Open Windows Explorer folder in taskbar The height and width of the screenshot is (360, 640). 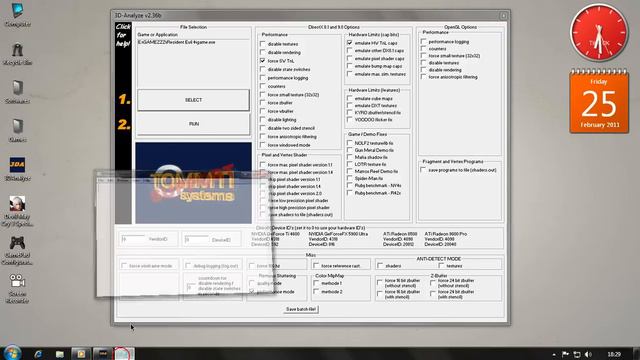60,354
